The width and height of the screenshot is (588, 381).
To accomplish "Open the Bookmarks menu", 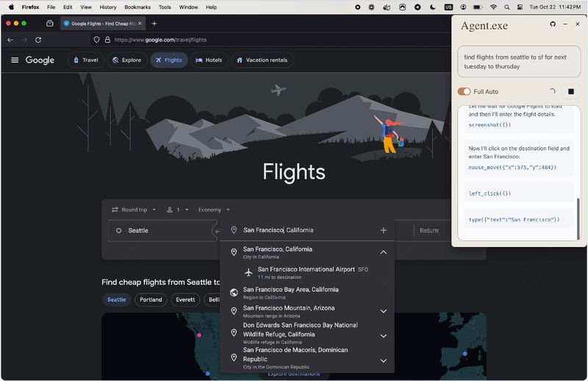I will click(137, 7).
